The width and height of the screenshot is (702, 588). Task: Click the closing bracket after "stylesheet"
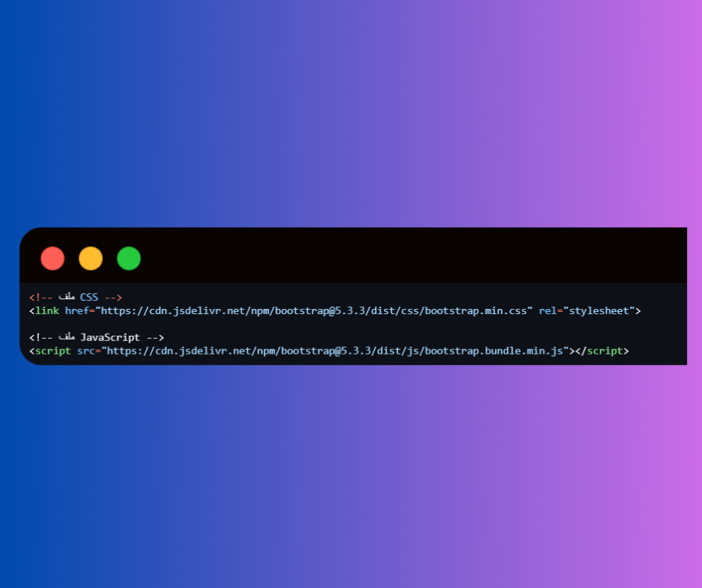pos(638,311)
